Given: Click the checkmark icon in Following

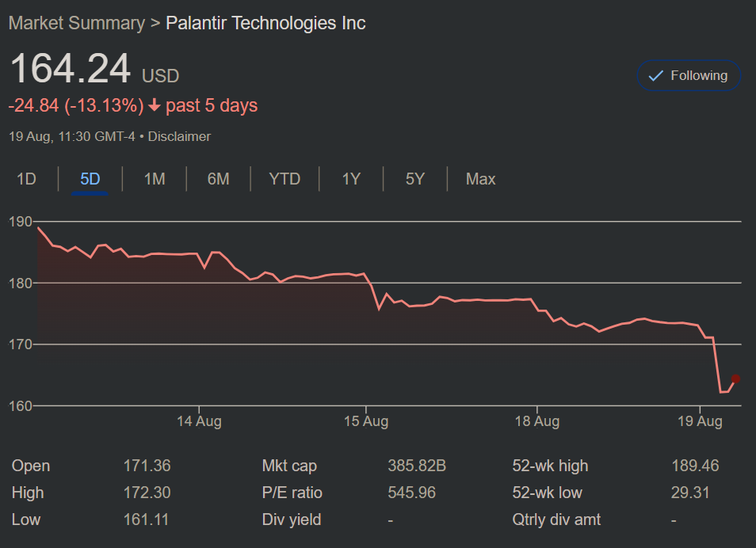Looking at the screenshot, I should point(655,76).
